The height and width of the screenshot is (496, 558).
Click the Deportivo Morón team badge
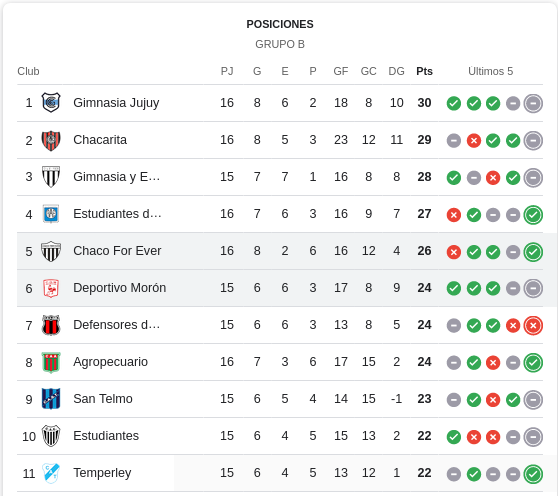(51, 288)
